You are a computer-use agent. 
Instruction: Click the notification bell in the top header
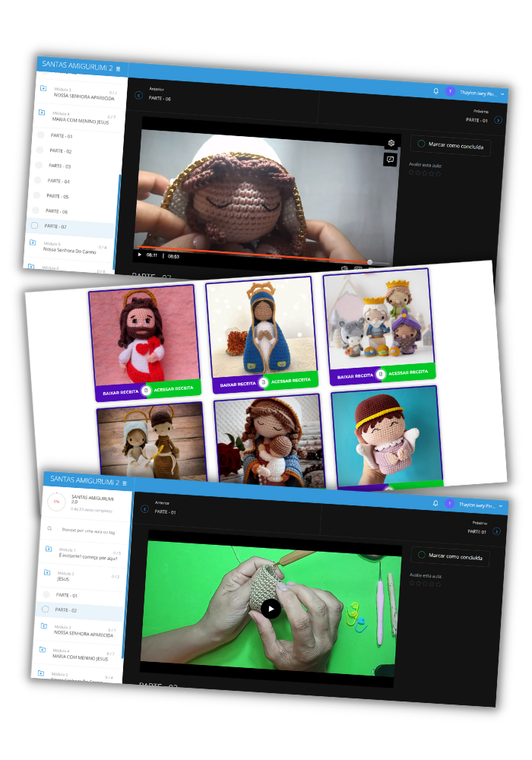(436, 91)
